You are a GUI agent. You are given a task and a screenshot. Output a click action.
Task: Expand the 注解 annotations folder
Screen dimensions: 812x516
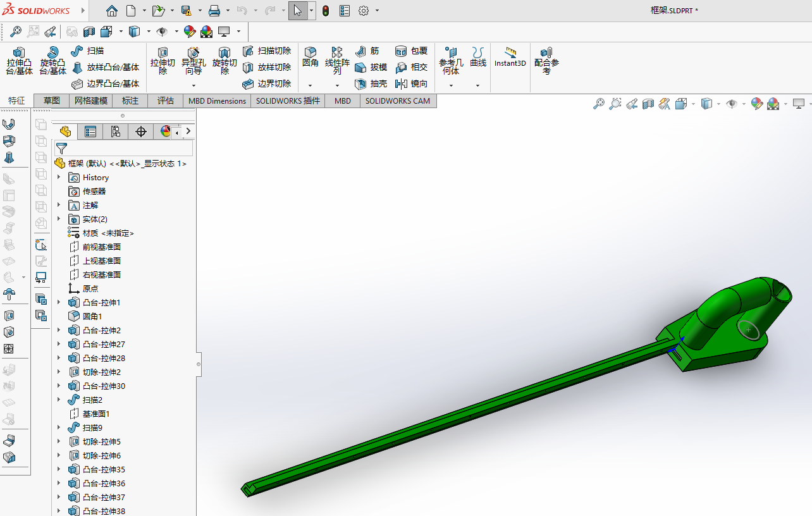(59, 206)
